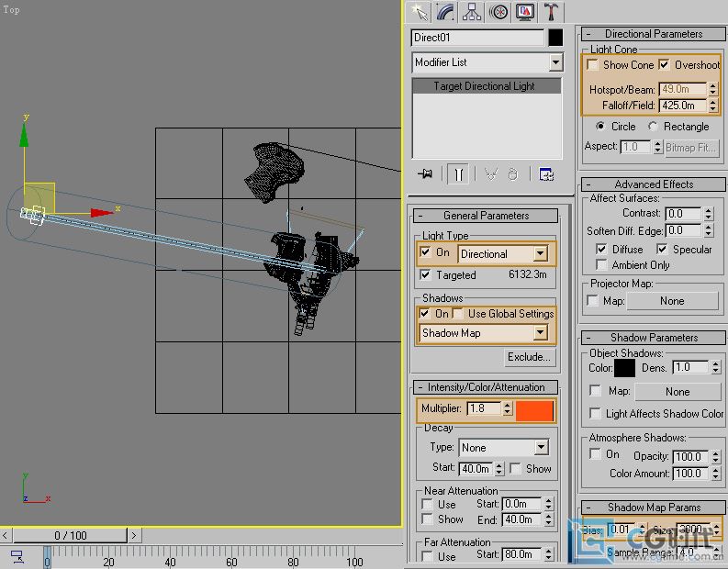Open the Create command panel tab
728x569 pixels.
point(419,12)
